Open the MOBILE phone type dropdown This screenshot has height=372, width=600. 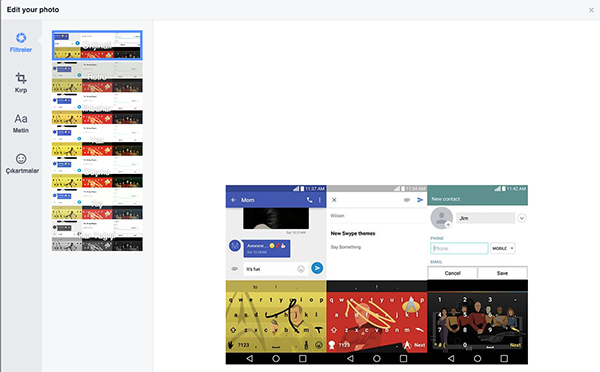tap(502, 248)
